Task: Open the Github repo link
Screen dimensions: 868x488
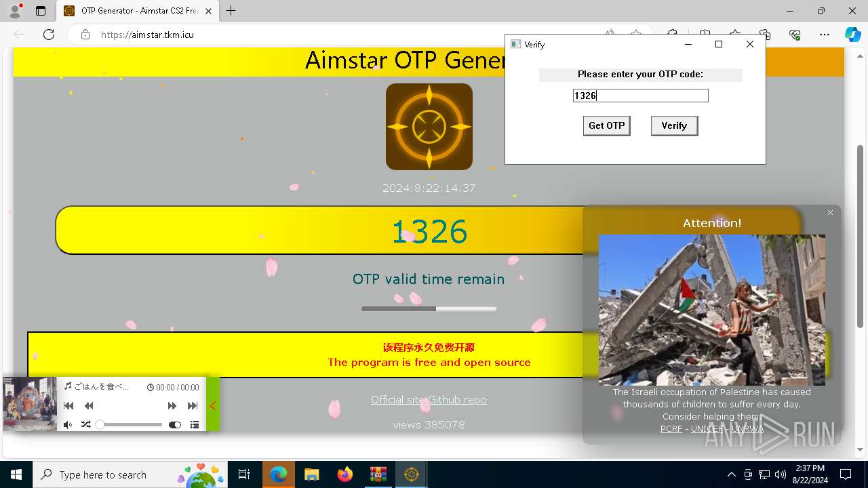Action: click(x=458, y=400)
